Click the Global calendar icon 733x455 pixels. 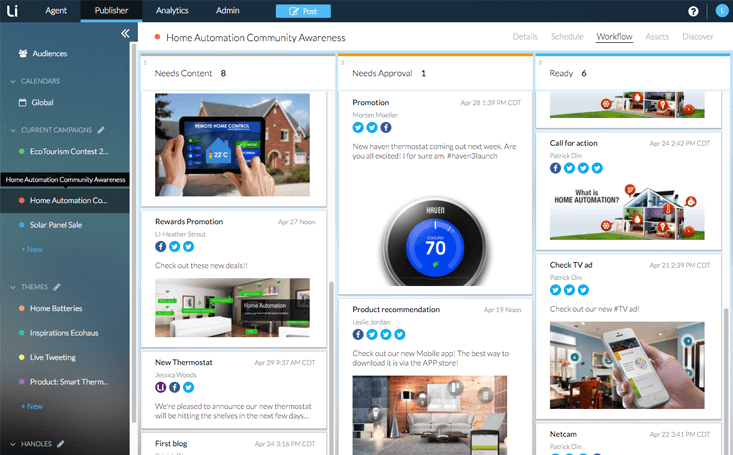click(22, 102)
